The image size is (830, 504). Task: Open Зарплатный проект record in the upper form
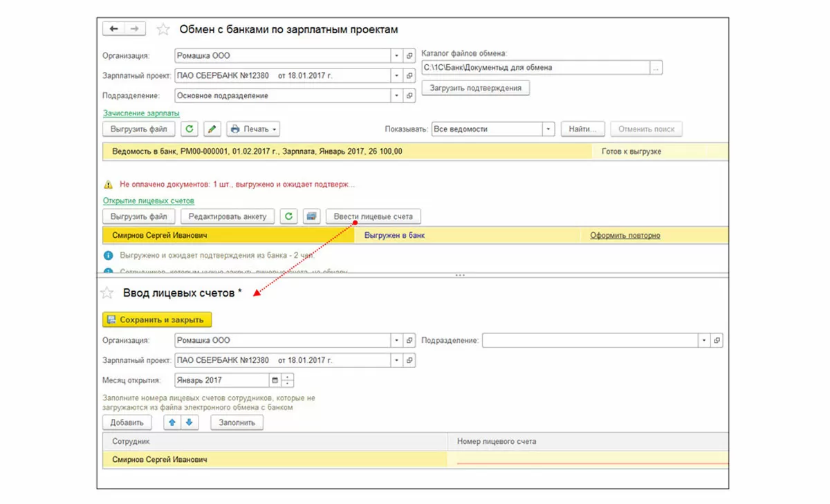coord(409,75)
